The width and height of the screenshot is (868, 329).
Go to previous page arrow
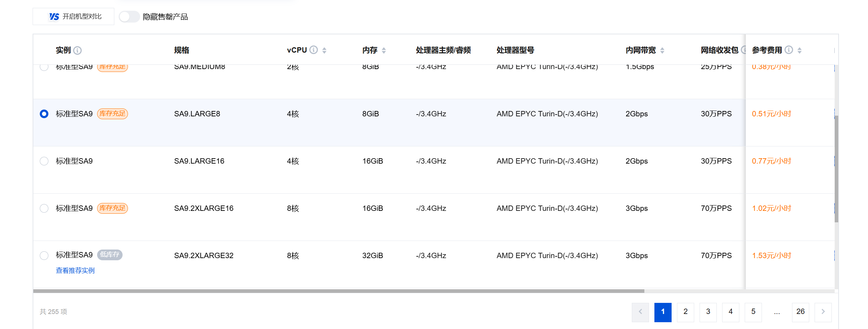pyautogui.click(x=640, y=312)
